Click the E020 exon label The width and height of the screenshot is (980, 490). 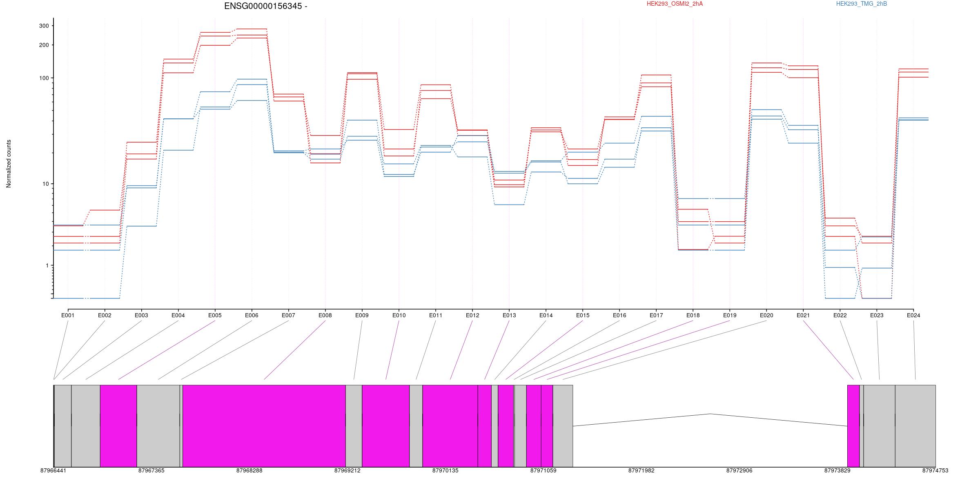(x=766, y=315)
